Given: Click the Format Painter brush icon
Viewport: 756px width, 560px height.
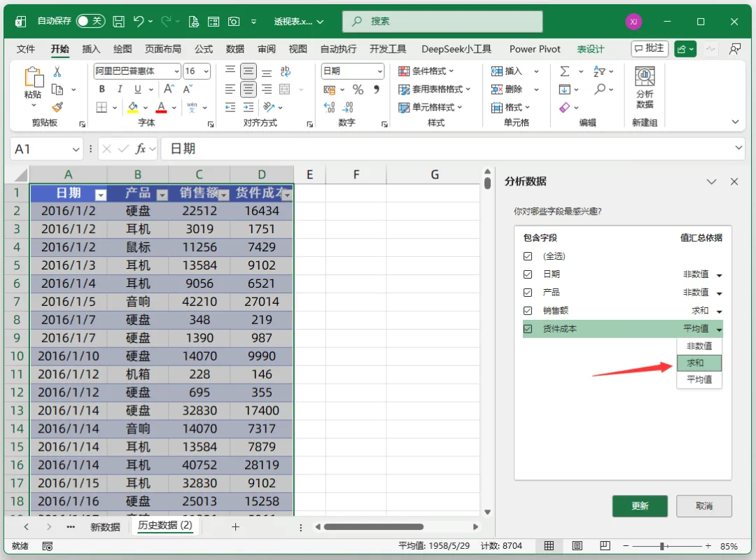Looking at the screenshot, I should (x=57, y=107).
